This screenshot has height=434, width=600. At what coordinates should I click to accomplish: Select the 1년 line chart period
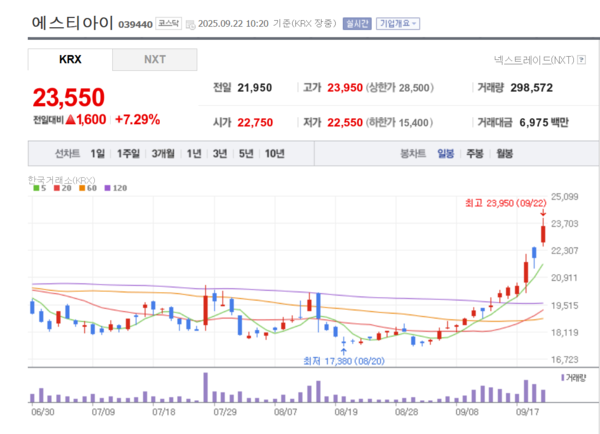[x=194, y=153]
